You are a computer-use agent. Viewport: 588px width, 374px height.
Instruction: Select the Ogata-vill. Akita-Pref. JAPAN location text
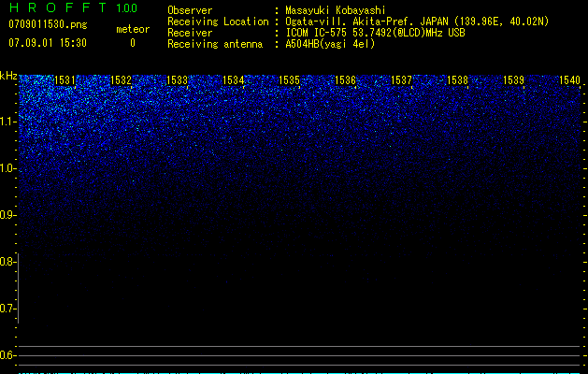click(x=417, y=22)
